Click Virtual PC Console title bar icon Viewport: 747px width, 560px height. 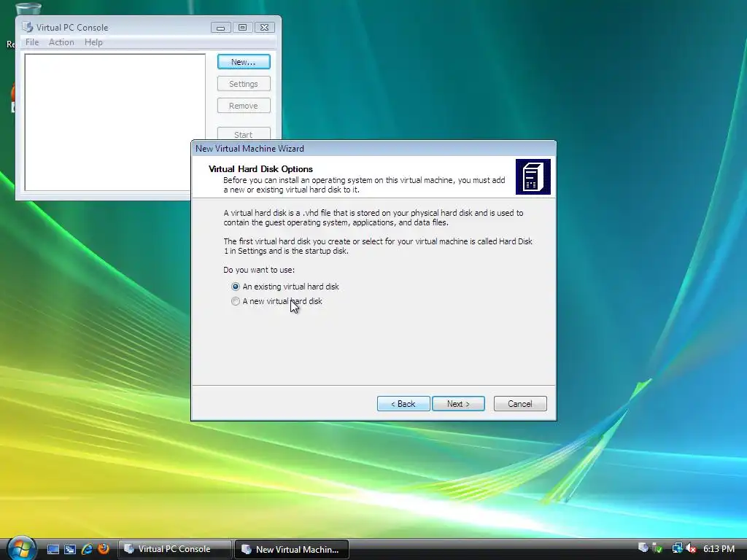tap(28, 27)
